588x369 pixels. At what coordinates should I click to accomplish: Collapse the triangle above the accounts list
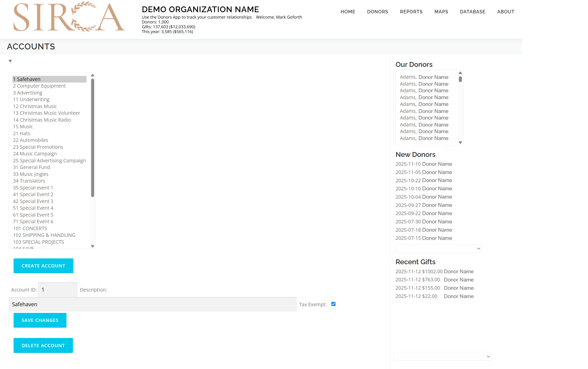(x=10, y=61)
